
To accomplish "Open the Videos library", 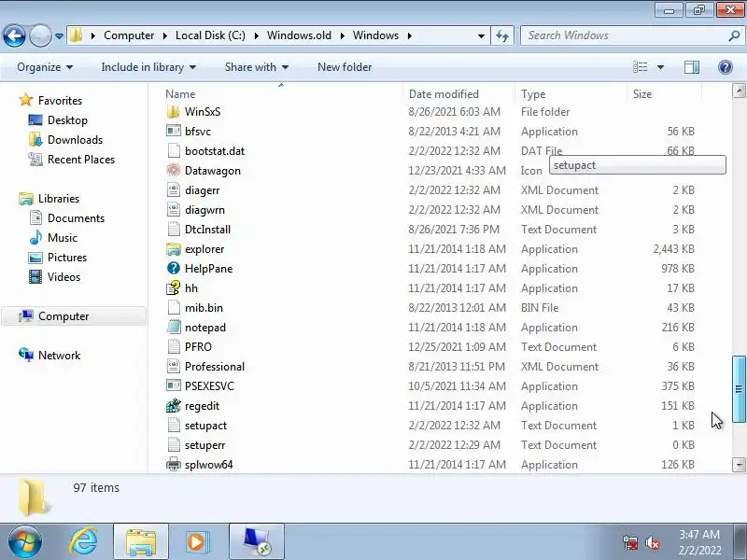I will coord(63,276).
